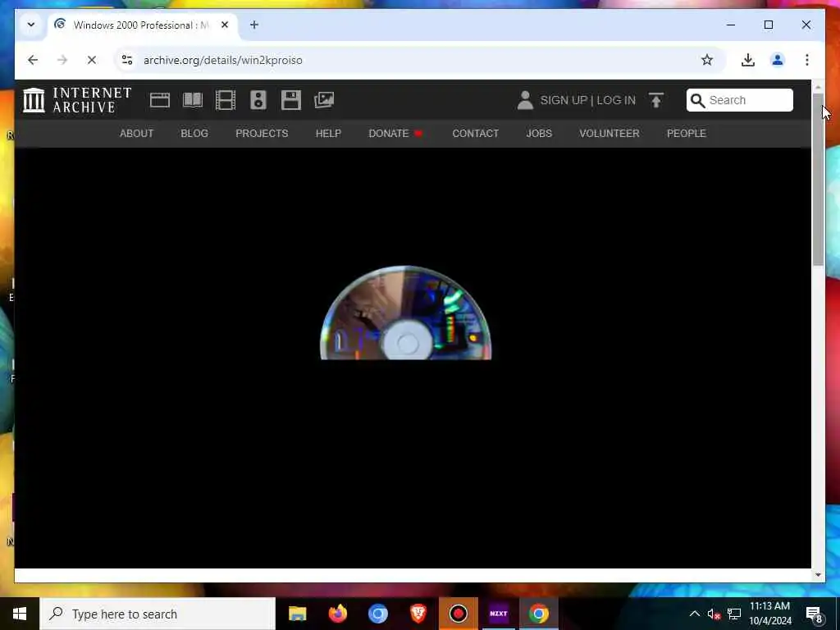This screenshot has width=840, height=630.
Task: Open the Software floppy disk icon
Action: coord(291,100)
